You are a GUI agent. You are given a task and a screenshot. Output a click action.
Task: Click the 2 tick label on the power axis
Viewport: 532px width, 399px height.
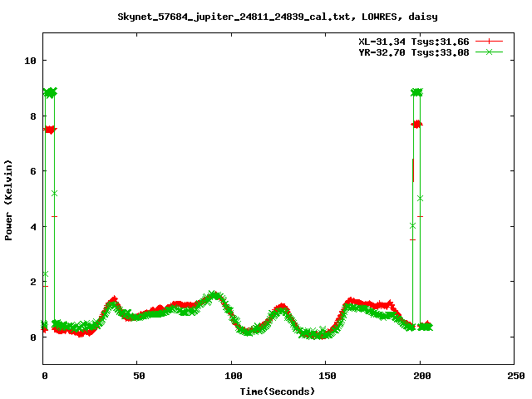click(33, 282)
